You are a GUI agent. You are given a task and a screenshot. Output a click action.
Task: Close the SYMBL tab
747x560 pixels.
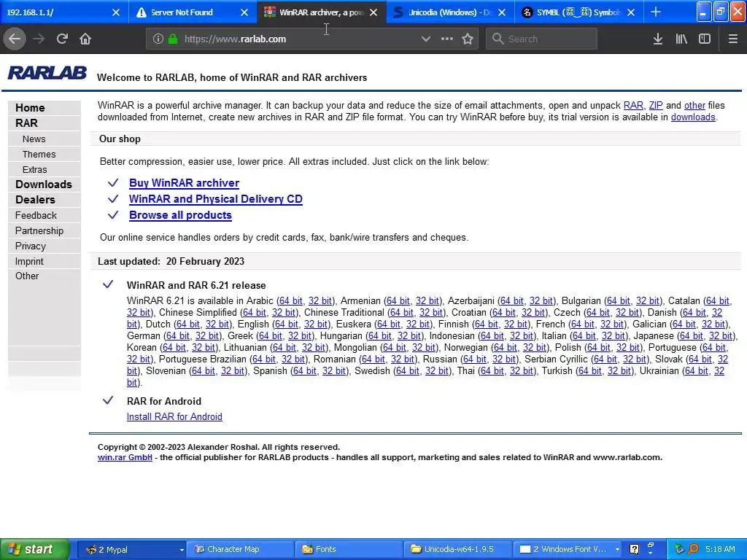[631, 12]
